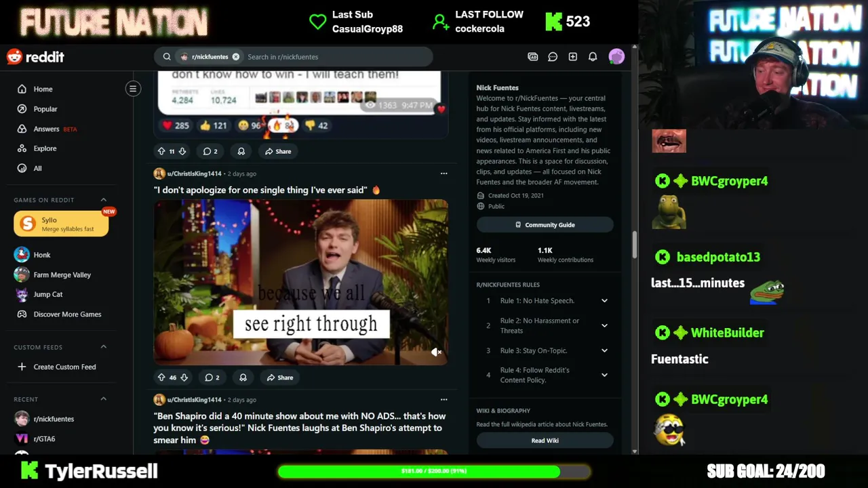
Task: Go to Home in the sidebar
Action: point(43,89)
